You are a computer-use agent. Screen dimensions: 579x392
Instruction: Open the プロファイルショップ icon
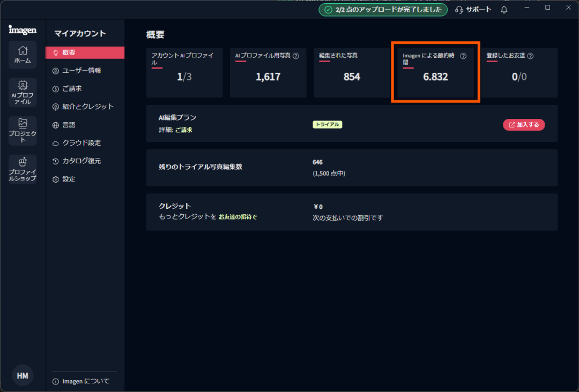click(x=23, y=169)
